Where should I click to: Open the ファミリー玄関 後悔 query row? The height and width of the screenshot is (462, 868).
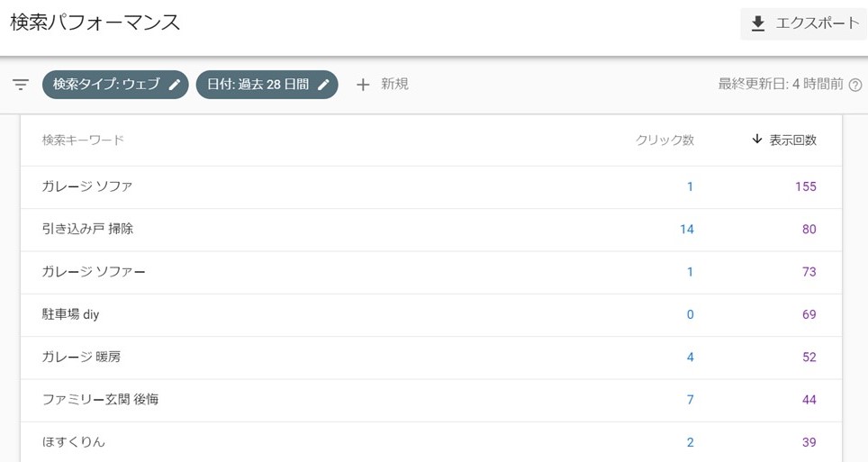click(x=431, y=401)
